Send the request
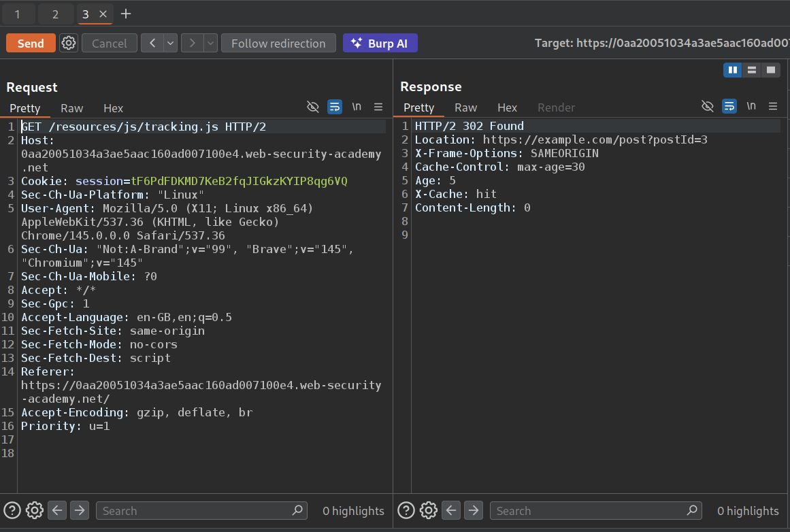 coord(31,44)
